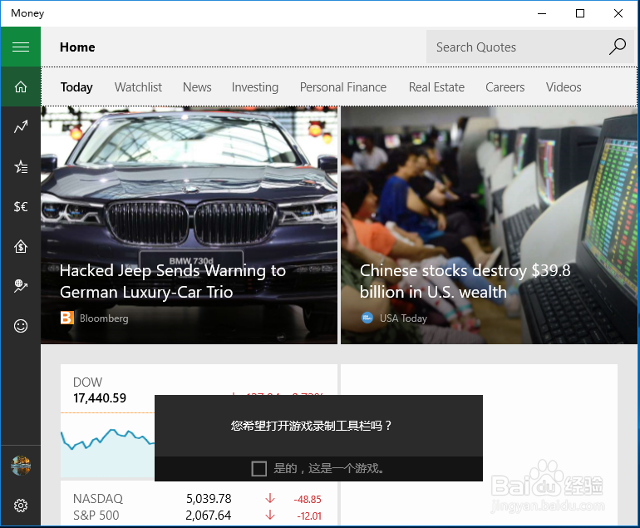Open the Personal Finance tab

(x=343, y=87)
